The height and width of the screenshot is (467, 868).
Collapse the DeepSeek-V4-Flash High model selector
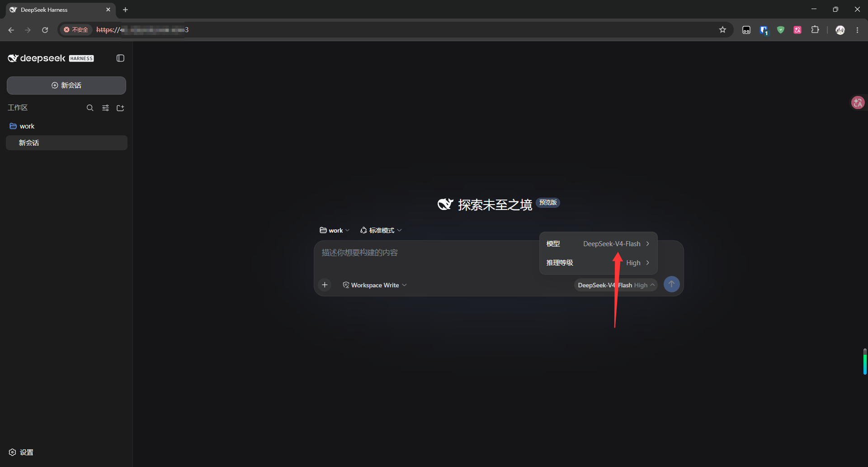[x=616, y=285]
